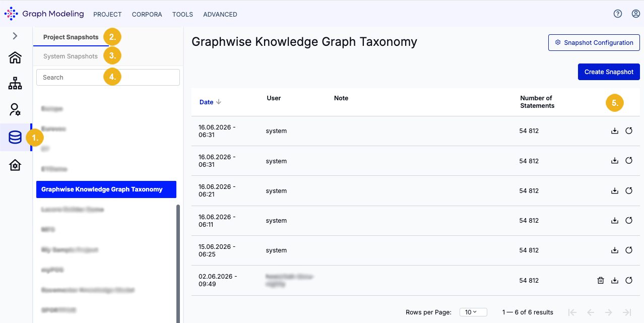
Task: Open the TOOLS menu
Action: pyautogui.click(x=182, y=15)
